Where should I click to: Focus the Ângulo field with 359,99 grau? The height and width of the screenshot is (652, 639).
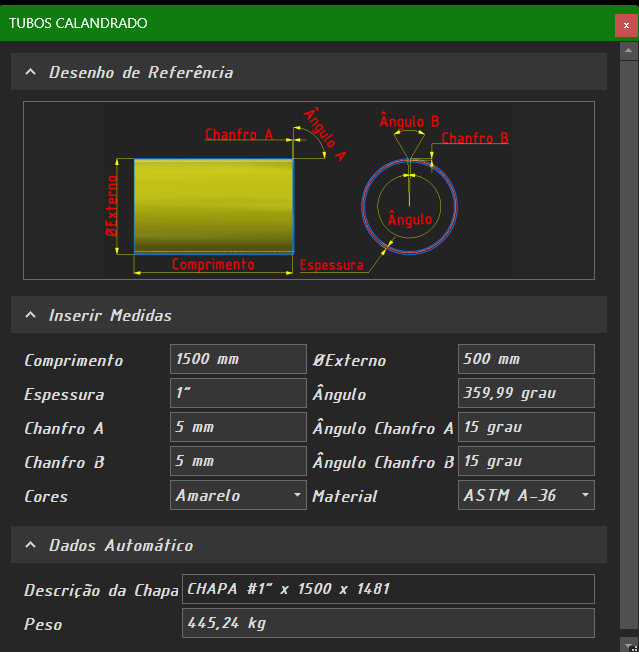526,393
